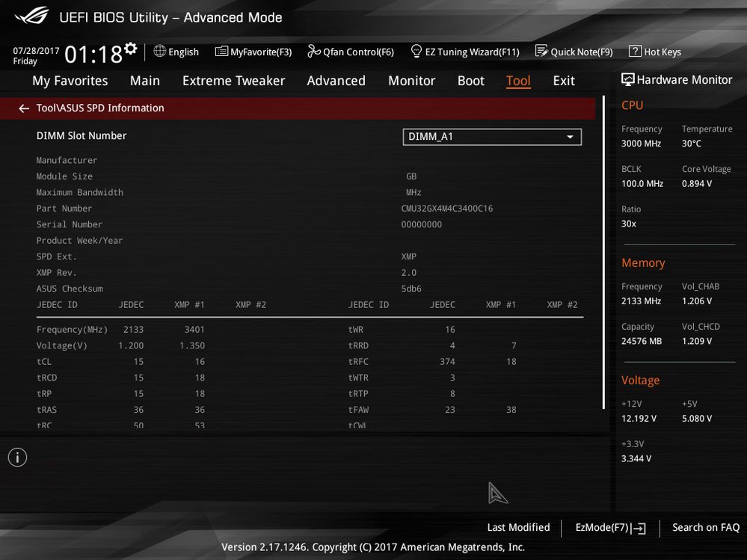Switch to the Boot tab
Viewport: 747px width, 560px height.
pos(470,81)
